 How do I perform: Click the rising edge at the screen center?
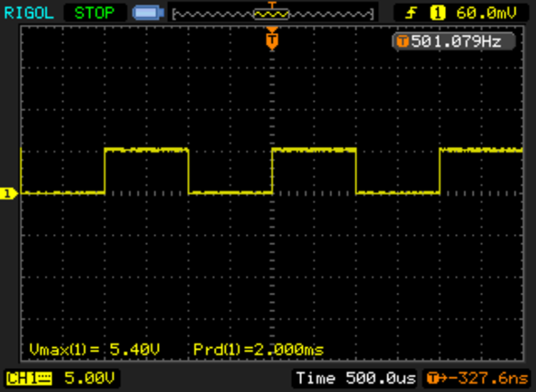[272, 171]
